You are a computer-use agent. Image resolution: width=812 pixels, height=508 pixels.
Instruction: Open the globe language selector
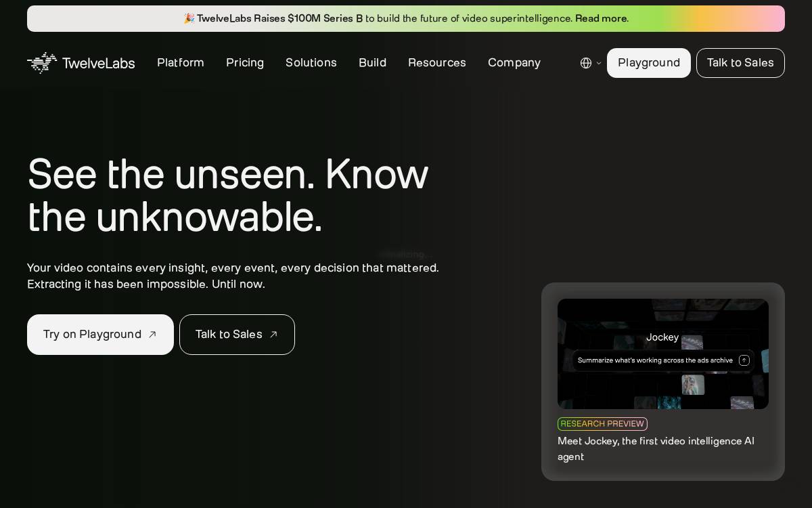586,63
